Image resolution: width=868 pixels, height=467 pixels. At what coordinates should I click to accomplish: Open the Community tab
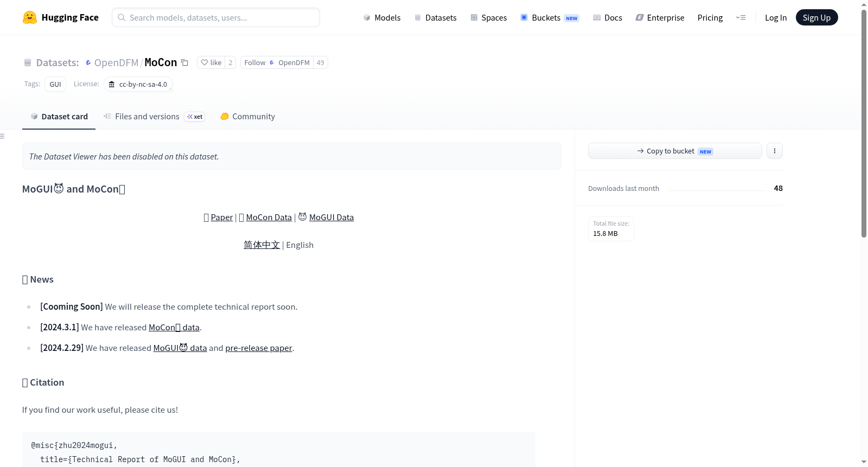tap(247, 117)
